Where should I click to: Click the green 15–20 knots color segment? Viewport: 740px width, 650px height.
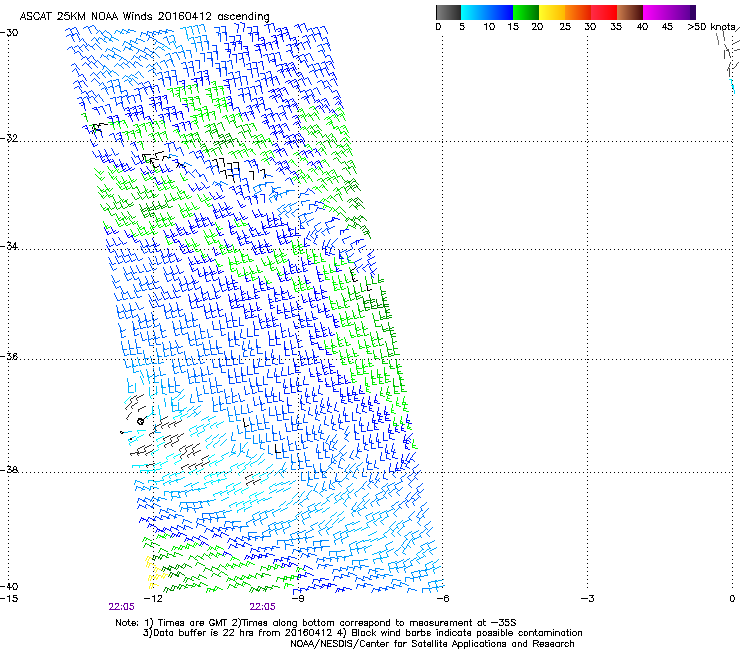click(x=526, y=12)
